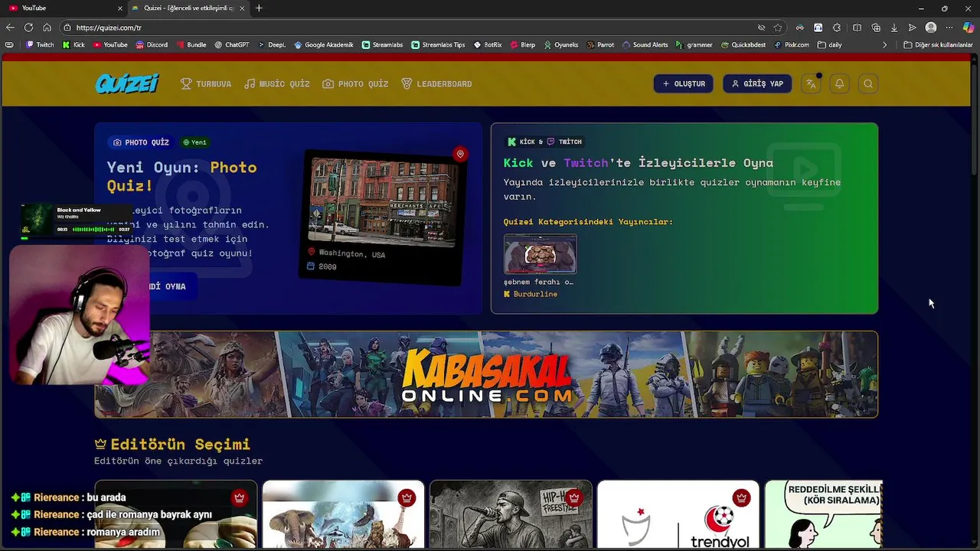Open the Reddedilme Şekilleri quiz card
Viewport: 980px width, 551px height.
[x=824, y=514]
